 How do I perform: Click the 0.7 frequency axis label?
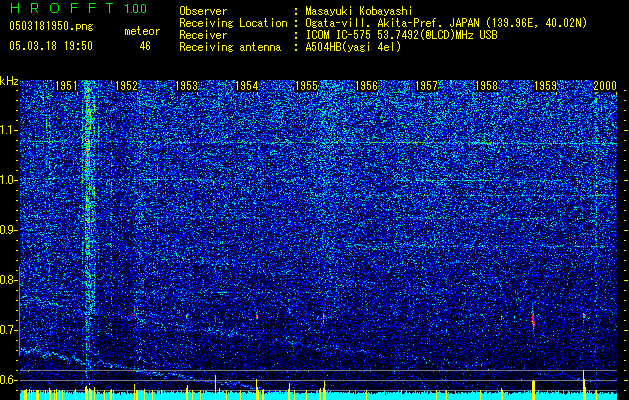(9, 330)
